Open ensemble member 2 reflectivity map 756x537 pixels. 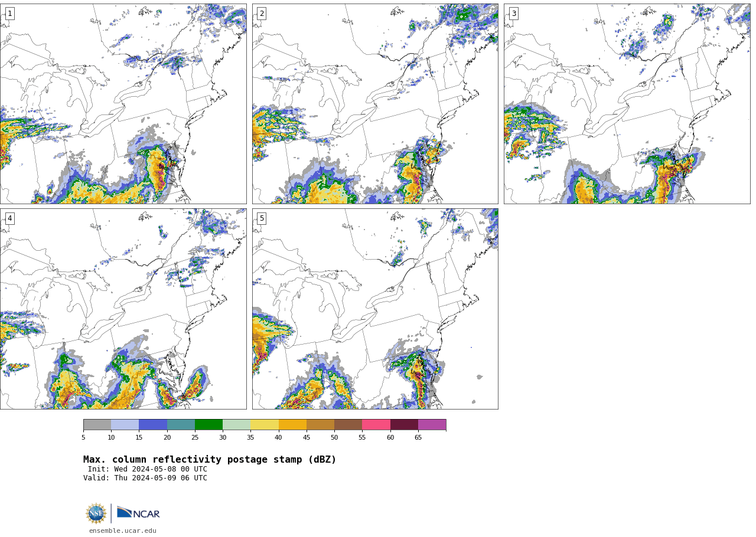pos(375,104)
